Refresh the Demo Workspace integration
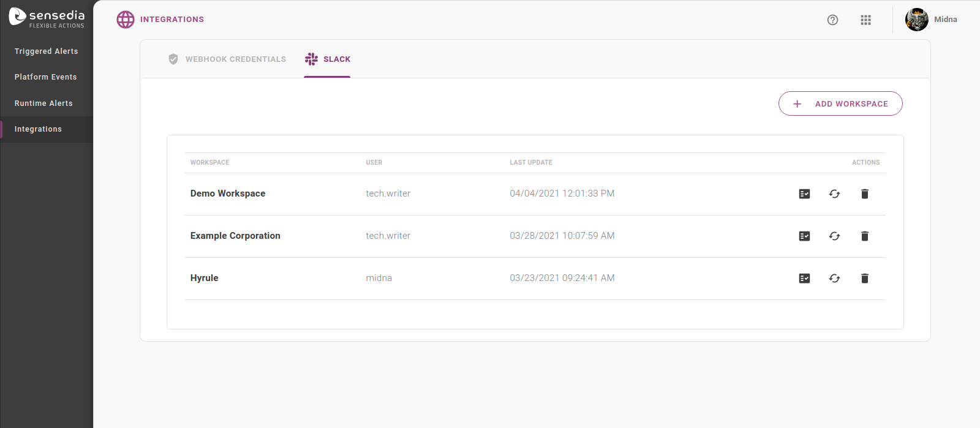Screen dimensions: 980x428 834,194
